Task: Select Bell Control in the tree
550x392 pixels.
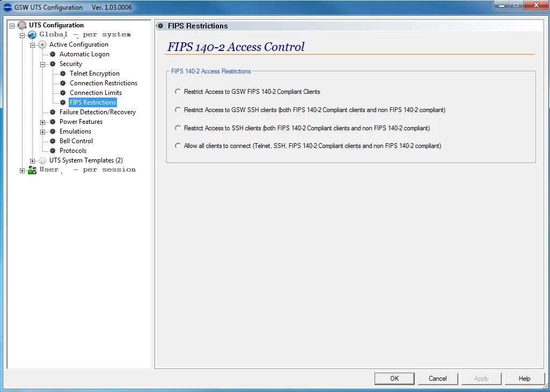Action: point(76,141)
